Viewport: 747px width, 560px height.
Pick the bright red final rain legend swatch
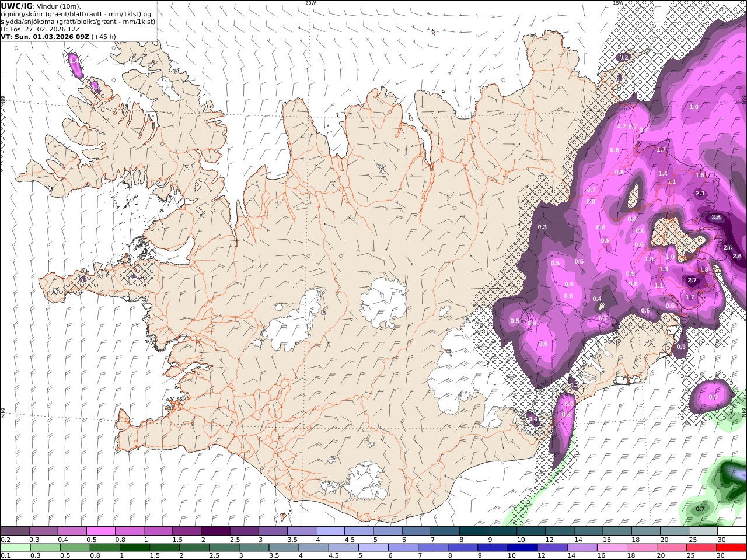coord(731,548)
